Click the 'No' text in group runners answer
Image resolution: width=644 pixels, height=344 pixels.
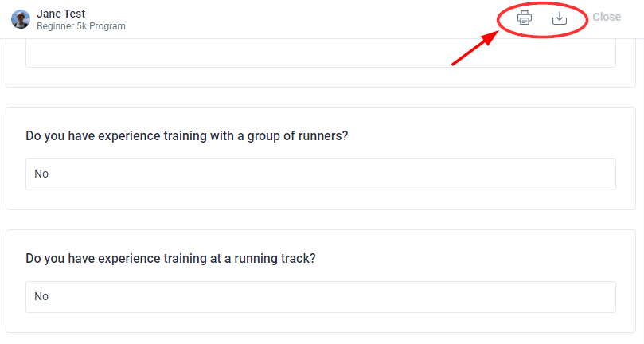click(41, 174)
